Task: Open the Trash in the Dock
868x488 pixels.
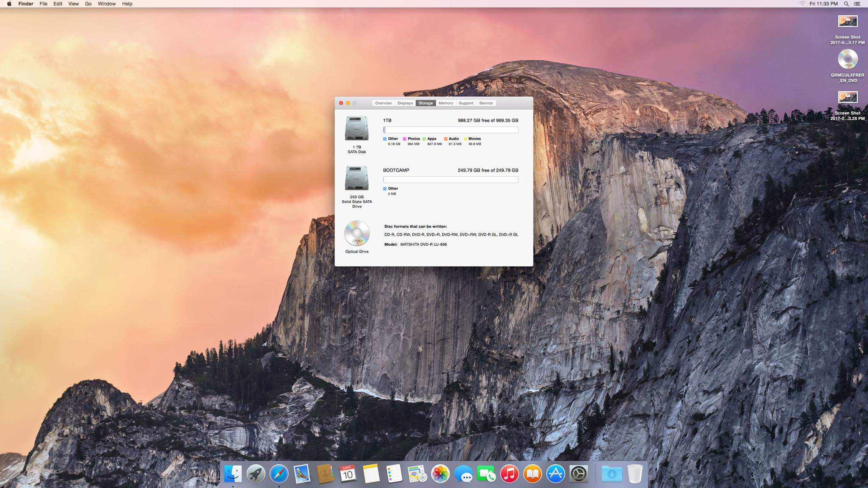Action: [634, 474]
